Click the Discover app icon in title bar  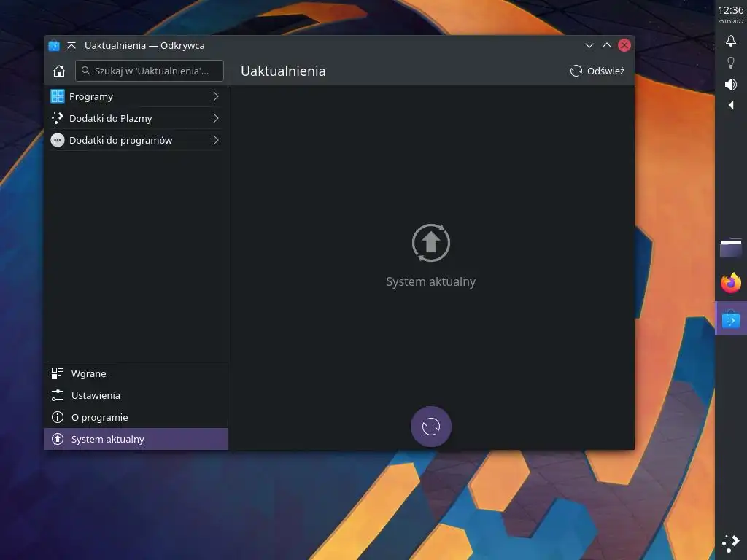[54, 46]
